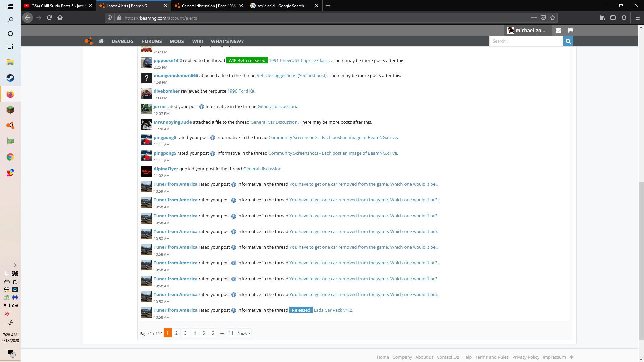This screenshot has height=362, width=644.
Task: Open Privacy Policy footer link
Action: [x=526, y=357]
